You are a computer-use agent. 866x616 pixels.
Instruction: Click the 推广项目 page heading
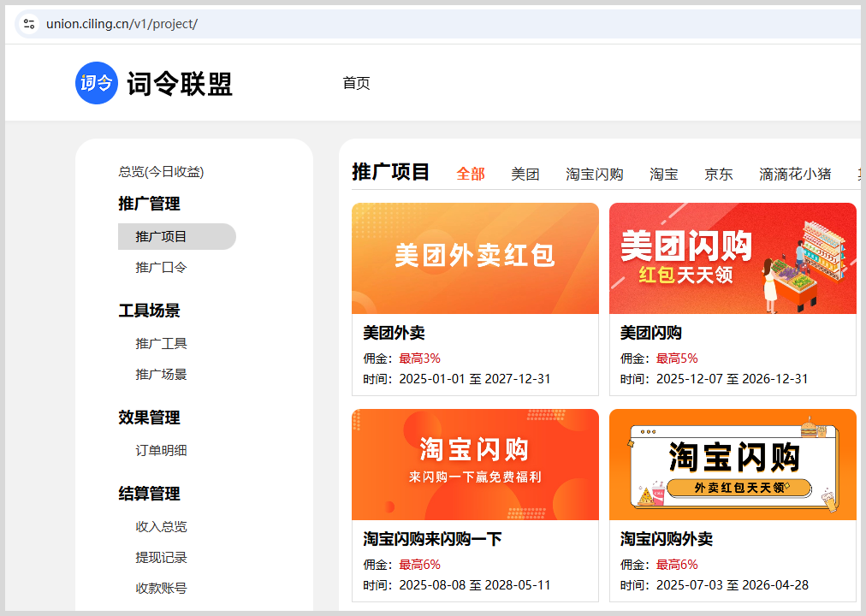pyautogui.click(x=391, y=172)
